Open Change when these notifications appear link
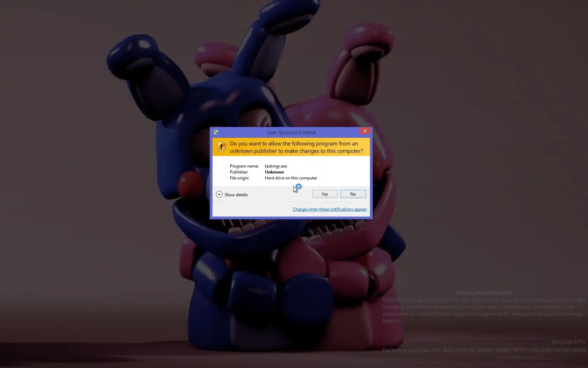588x368 pixels. (x=330, y=209)
